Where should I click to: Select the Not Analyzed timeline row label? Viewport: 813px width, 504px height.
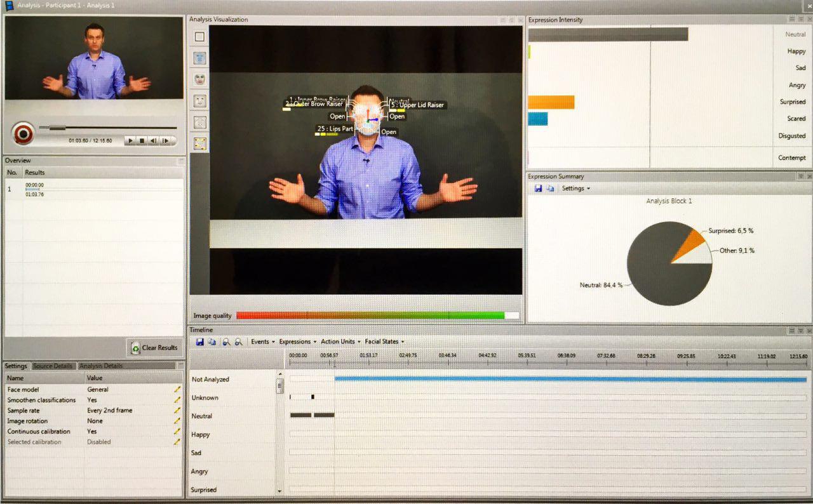tap(210, 380)
